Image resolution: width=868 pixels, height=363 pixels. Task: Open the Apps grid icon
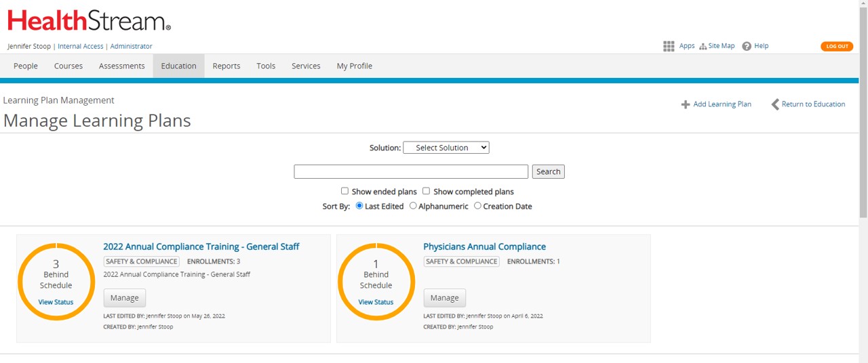click(x=669, y=46)
